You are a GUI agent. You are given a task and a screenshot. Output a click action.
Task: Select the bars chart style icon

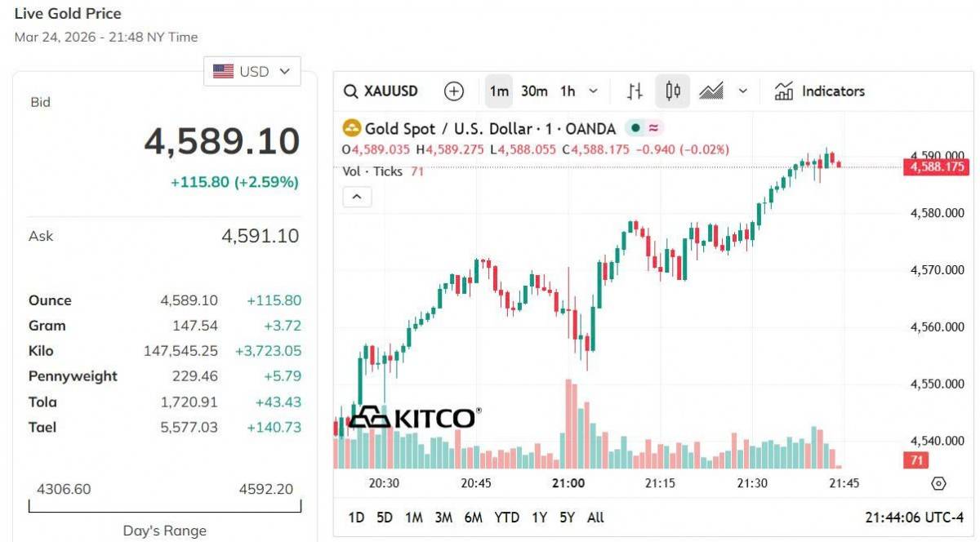tap(635, 91)
